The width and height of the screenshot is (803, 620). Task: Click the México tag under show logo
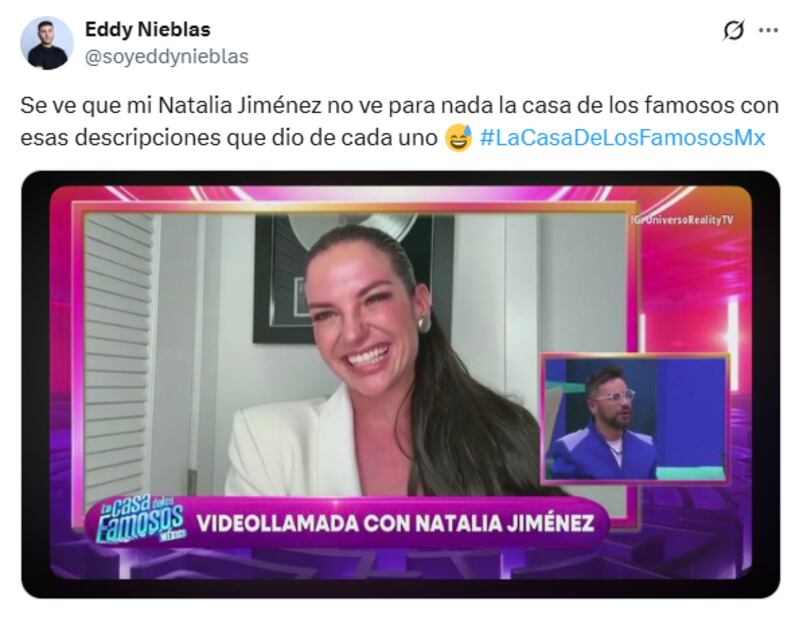(173, 535)
